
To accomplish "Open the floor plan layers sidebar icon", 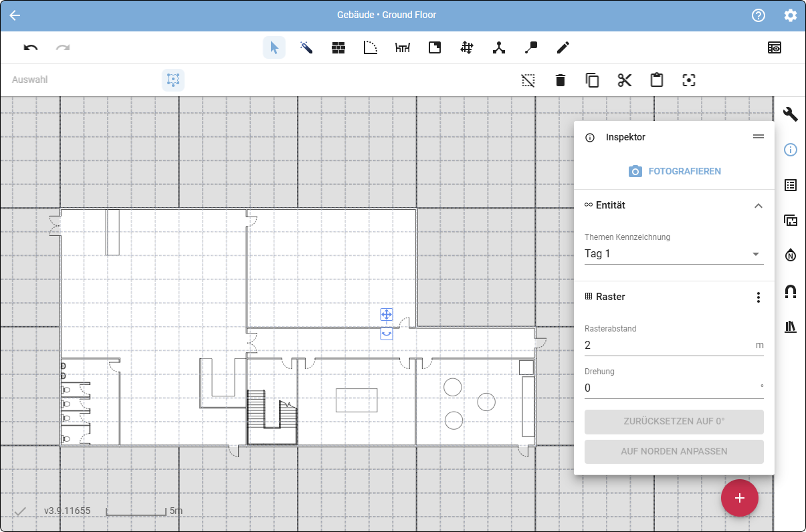I will 791,221.
